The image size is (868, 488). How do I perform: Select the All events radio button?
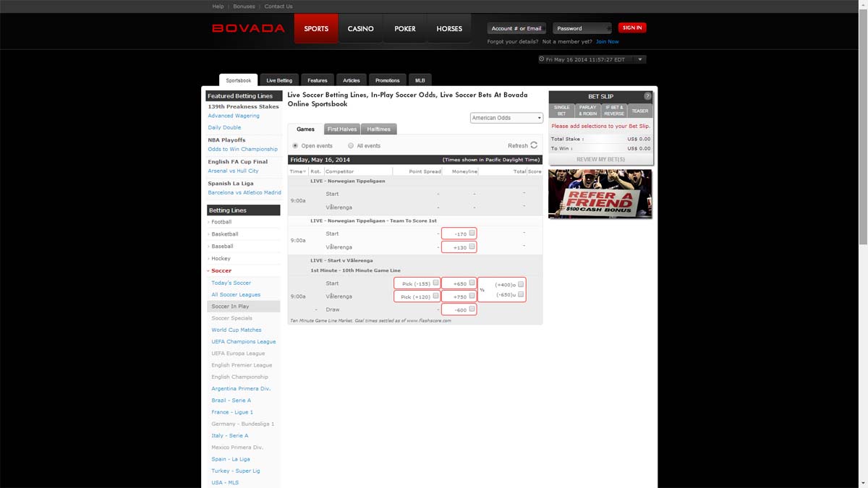[x=351, y=145]
